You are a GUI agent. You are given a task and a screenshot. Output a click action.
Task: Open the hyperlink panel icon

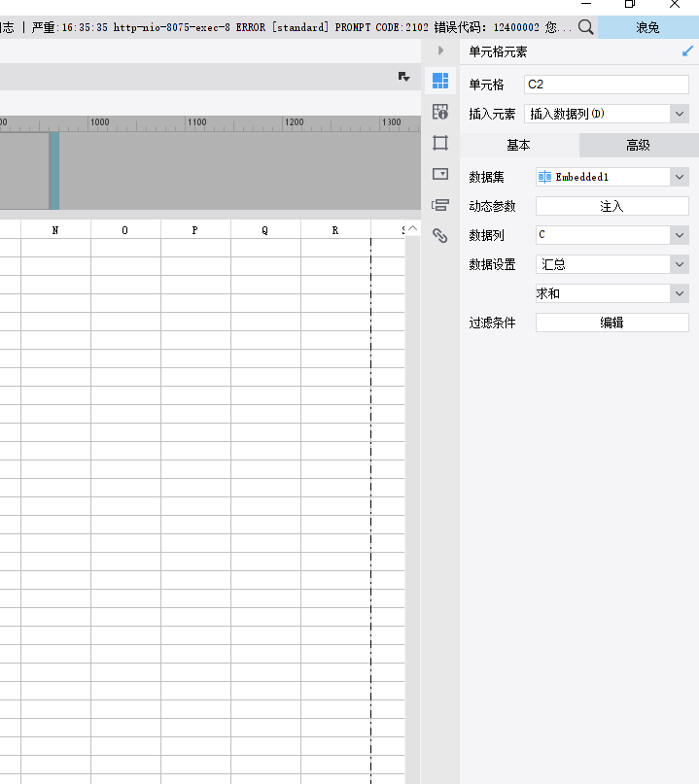pos(440,236)
